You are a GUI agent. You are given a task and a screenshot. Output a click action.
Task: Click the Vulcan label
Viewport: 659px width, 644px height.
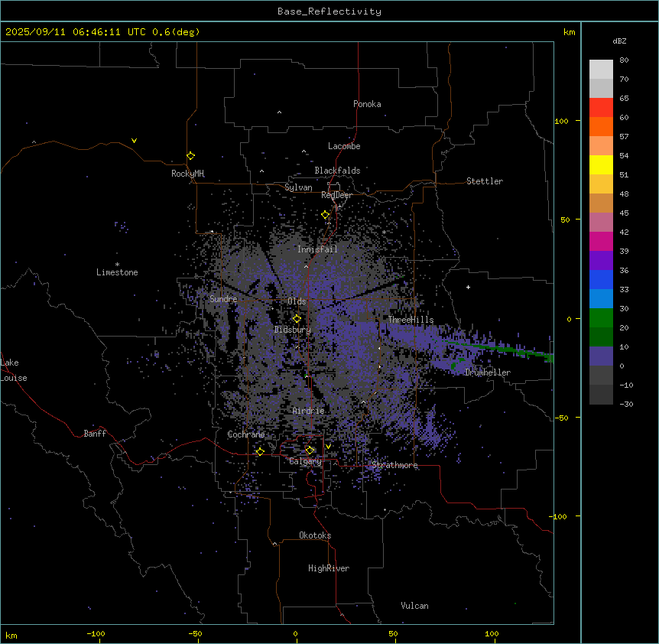click(x=415, y=606)
